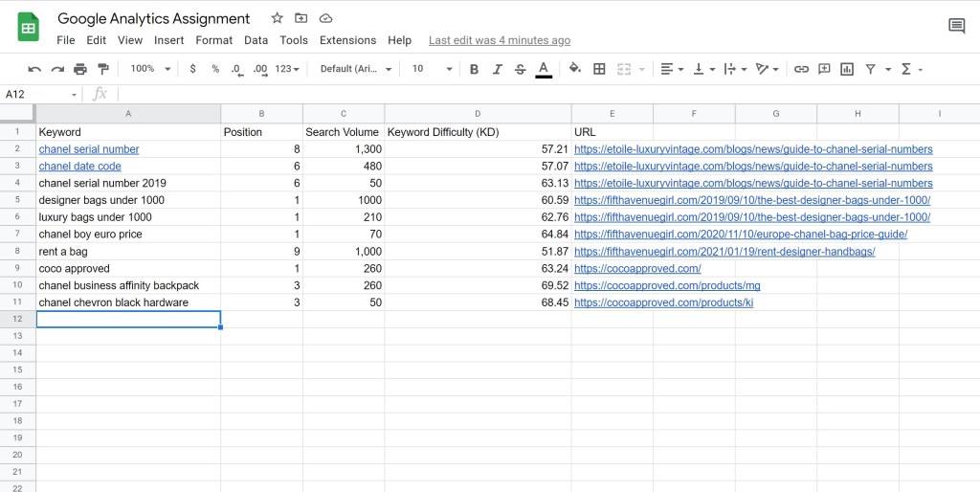980x492 pixels.
Task: Click the Insert chart icon
Action: (x=847, y=69)
